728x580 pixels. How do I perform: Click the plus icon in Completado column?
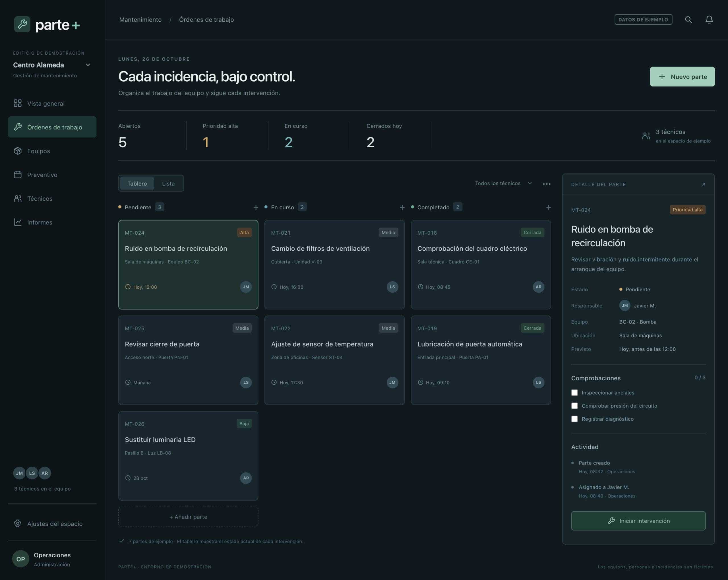tap(548, 207)
